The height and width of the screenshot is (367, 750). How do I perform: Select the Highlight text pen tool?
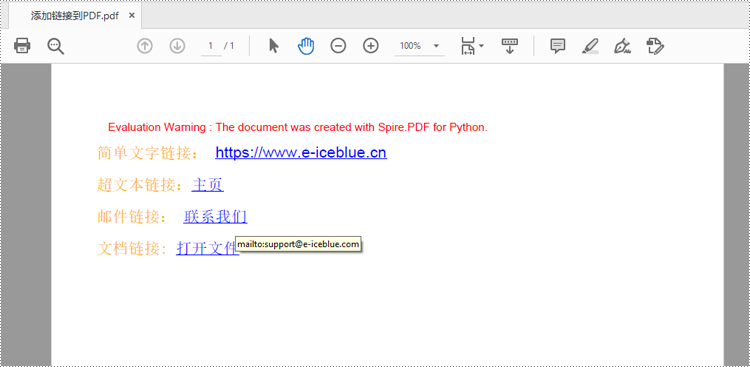[590, 46]
